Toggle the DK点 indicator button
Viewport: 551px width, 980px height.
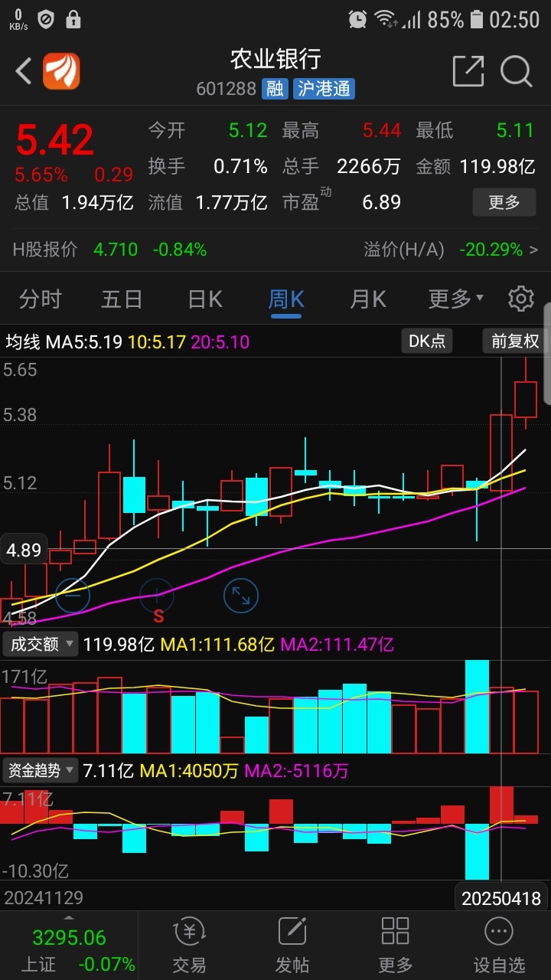point(427,341)
